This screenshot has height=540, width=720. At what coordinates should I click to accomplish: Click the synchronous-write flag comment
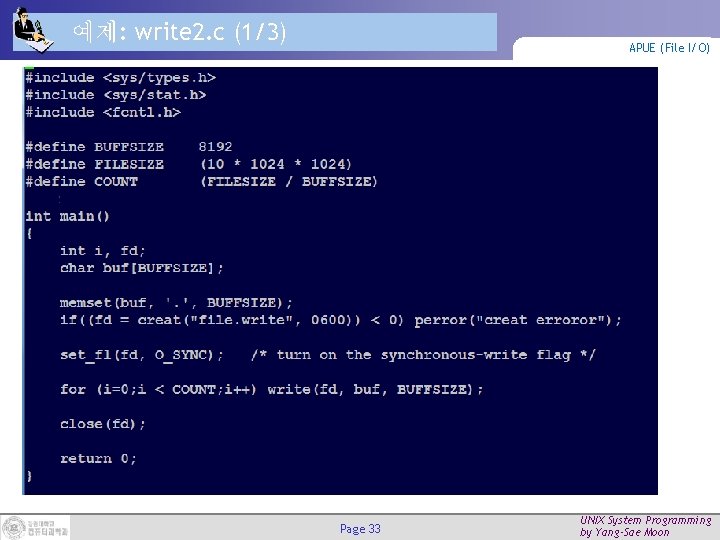pos(423,355)
